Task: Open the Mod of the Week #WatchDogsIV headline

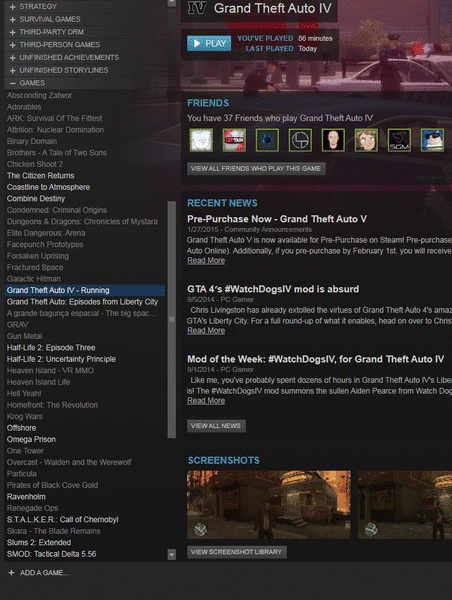Action: [315, 359]
